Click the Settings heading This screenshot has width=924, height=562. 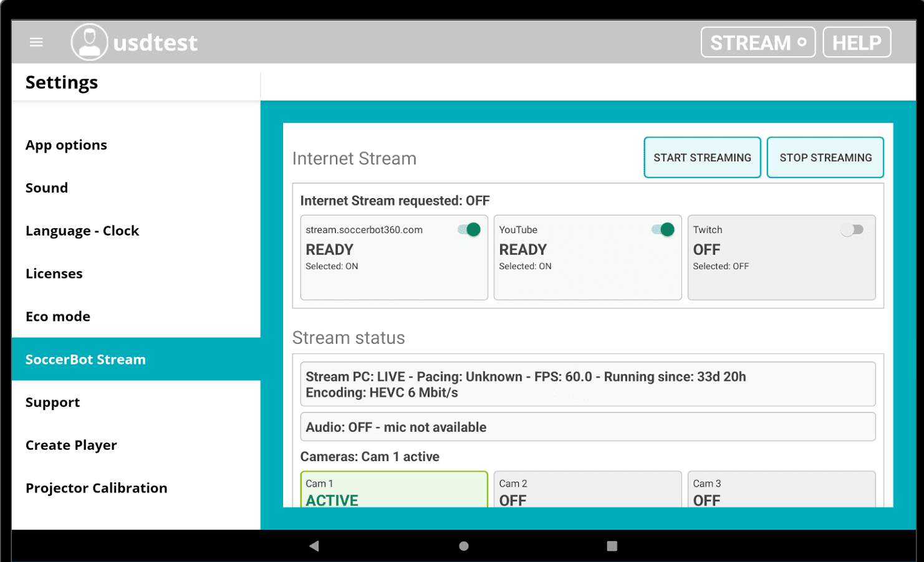tap(62, 83)
